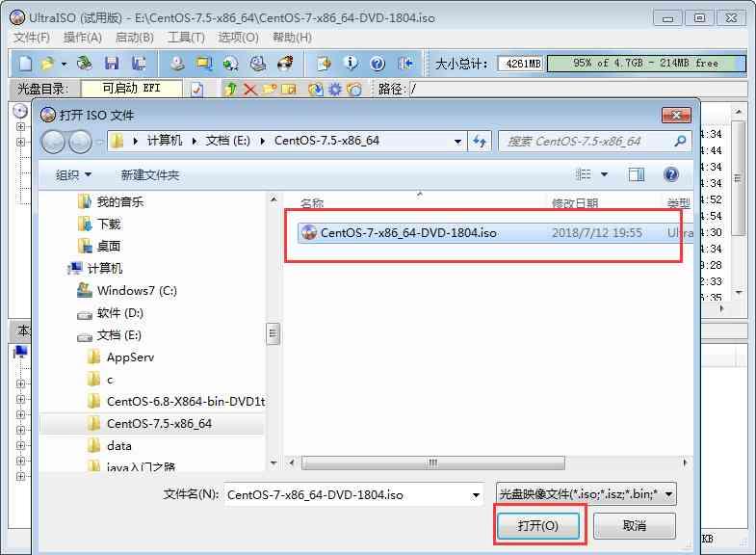Screen dimensions: 756x555
Task: Click the icon right of the gear icon
Action: [x=353, y=90]
